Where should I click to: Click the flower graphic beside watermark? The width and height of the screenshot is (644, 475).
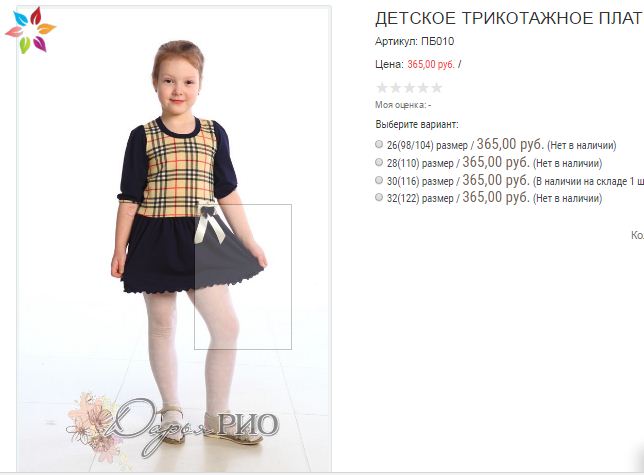[94, 427]
